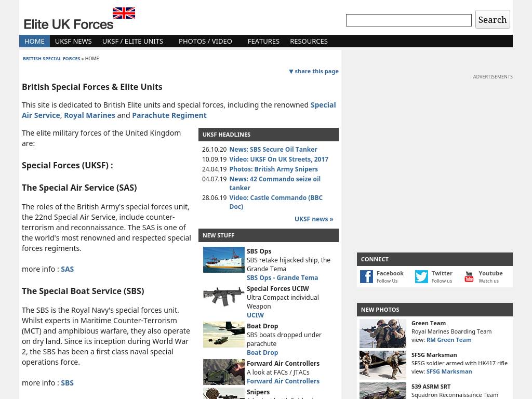
Task: Open Video: UKSF On UK Streets, 2017
Action: point(279,159)
